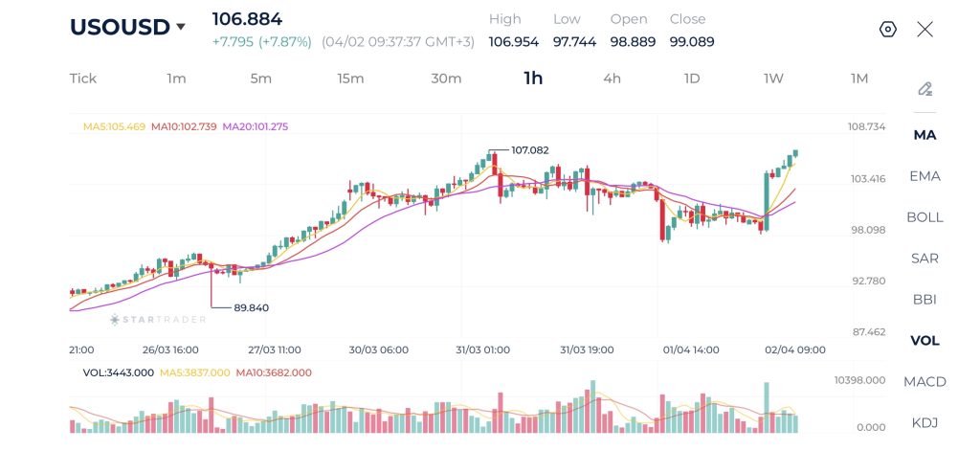980x451 pixels.
Task: Switch chart to 5m interval
Action: point(261,79)
